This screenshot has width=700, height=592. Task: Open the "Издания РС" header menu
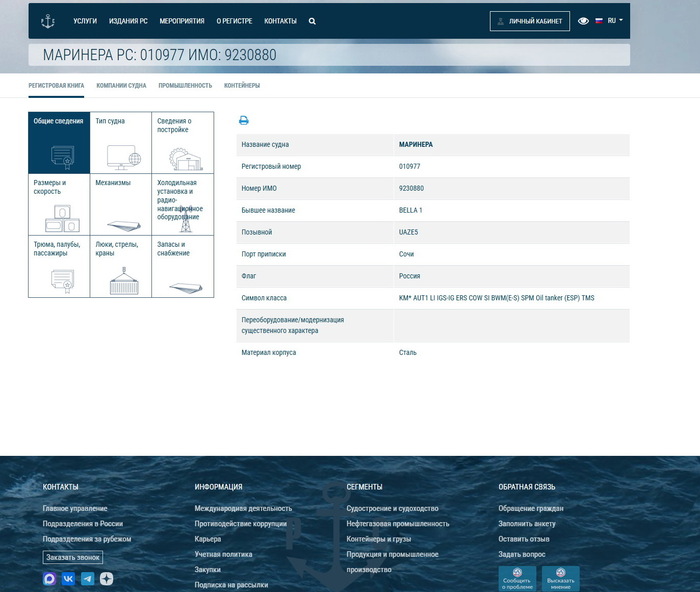point(128,21)
